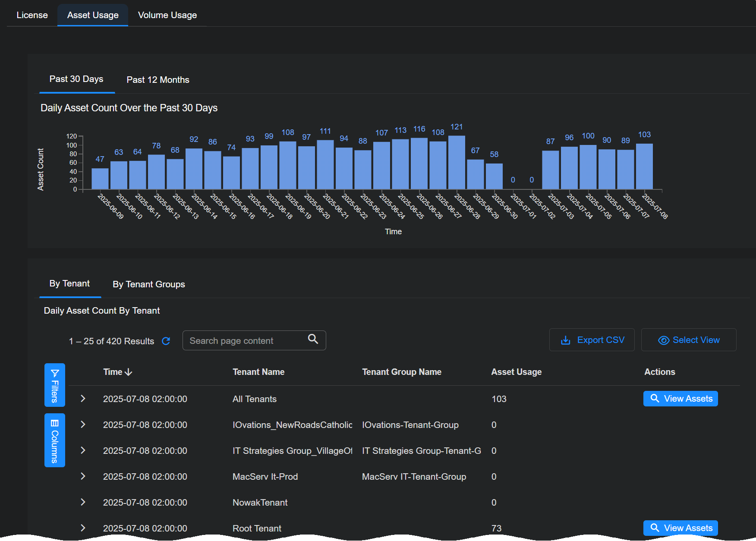
Task: Click the search magnifier icon
Action: point(313,340)
